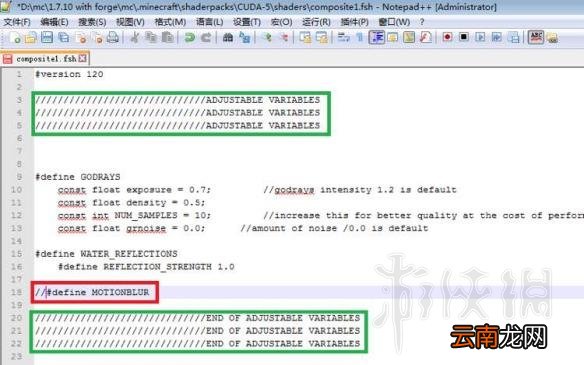Viewport: 584px width, 365px height.
Task: Toggle the highlighted Indent Guide icon
Action: [377, 37]
